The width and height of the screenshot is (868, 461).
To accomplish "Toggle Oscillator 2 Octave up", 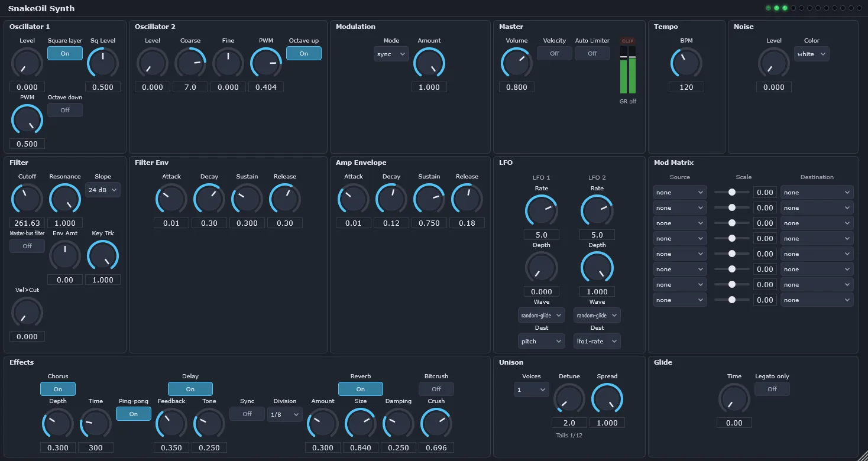I will tap(304, 53).
